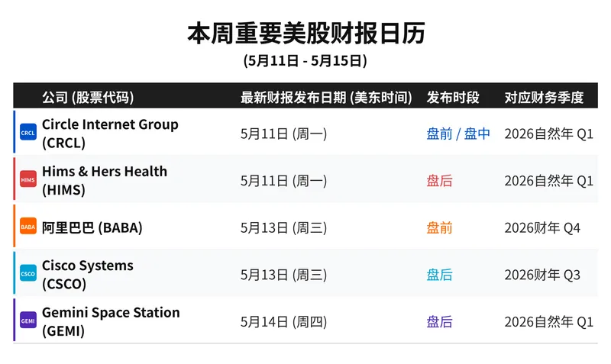Click the blue 盘前 / 盘中 label
This screenshot has height=364, width=611.
(458, 134)
